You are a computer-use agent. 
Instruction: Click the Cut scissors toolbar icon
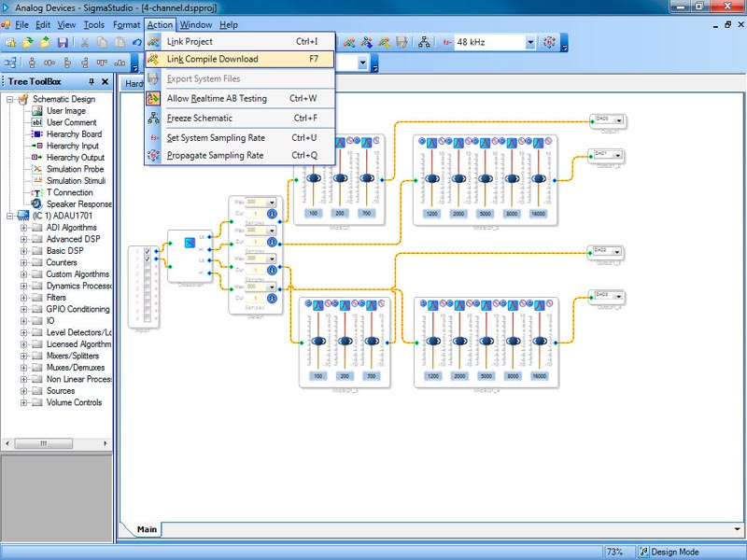tap(84, 42)
